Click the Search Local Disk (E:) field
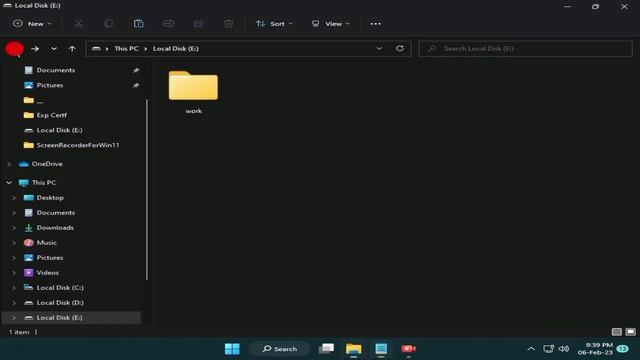This screenshot has width=640, height=360. coord(525,49)
